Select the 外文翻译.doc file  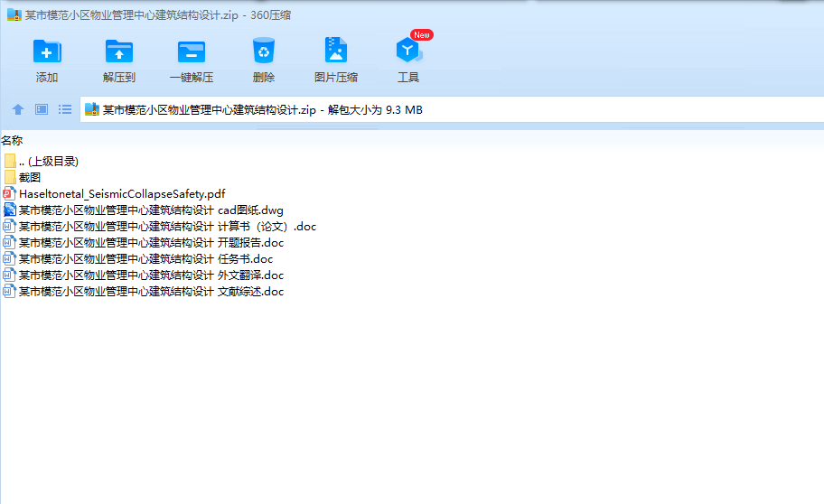click(x=143, y=275)
